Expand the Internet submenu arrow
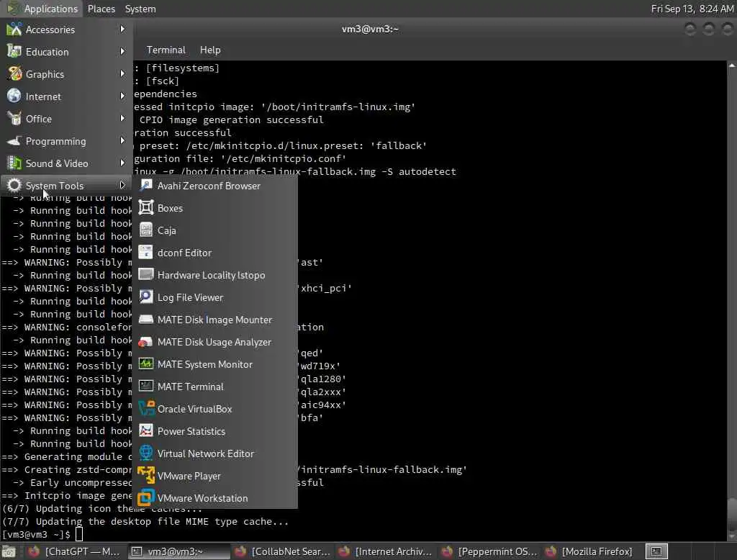 point(122,96)
